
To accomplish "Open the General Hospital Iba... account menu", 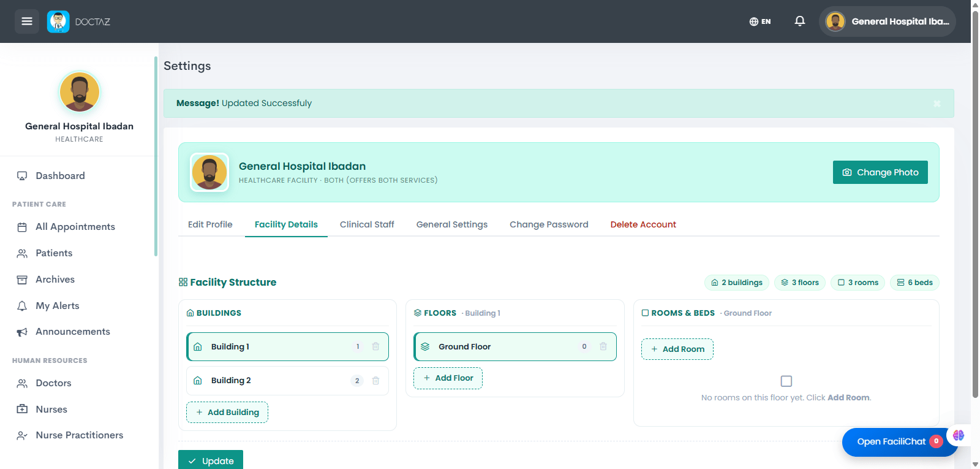I will coord(888,21).
